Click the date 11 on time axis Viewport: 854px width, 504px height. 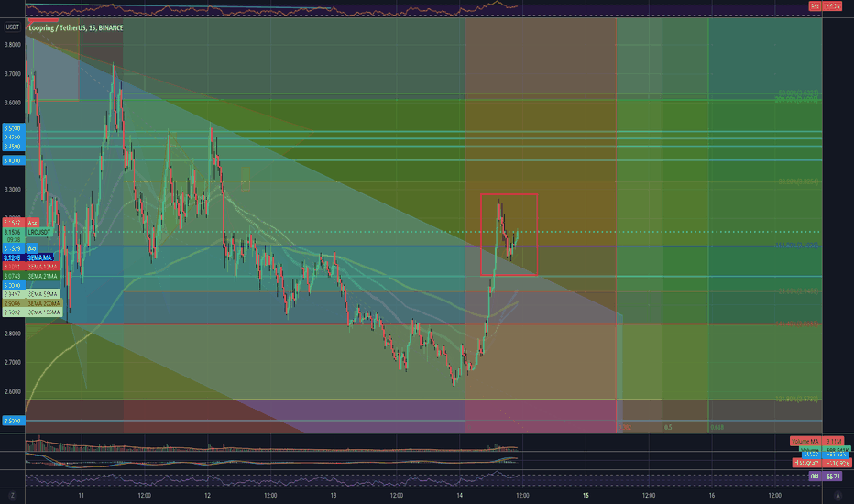click(82, 495)
